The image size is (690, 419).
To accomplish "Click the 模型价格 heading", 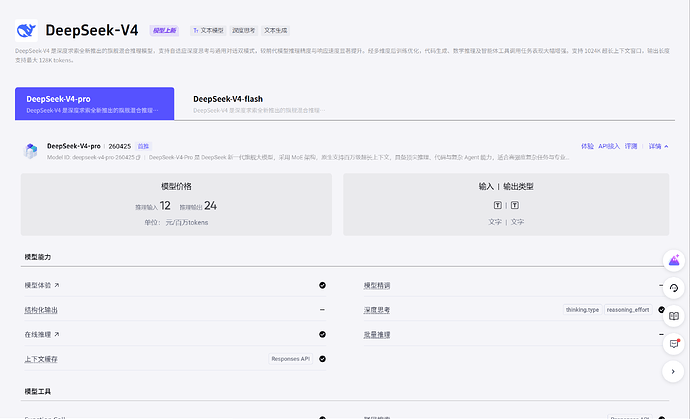I will (176, 186).
